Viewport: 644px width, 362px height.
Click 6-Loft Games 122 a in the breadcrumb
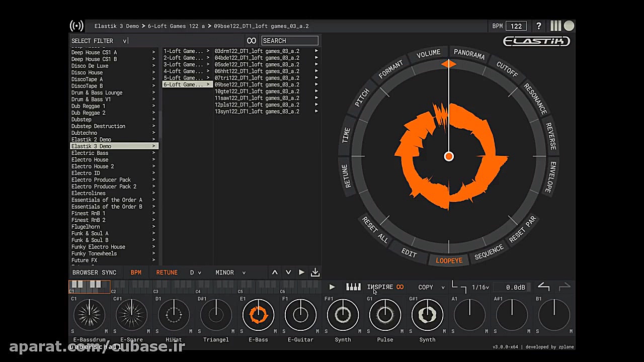(x=176, y=26)
